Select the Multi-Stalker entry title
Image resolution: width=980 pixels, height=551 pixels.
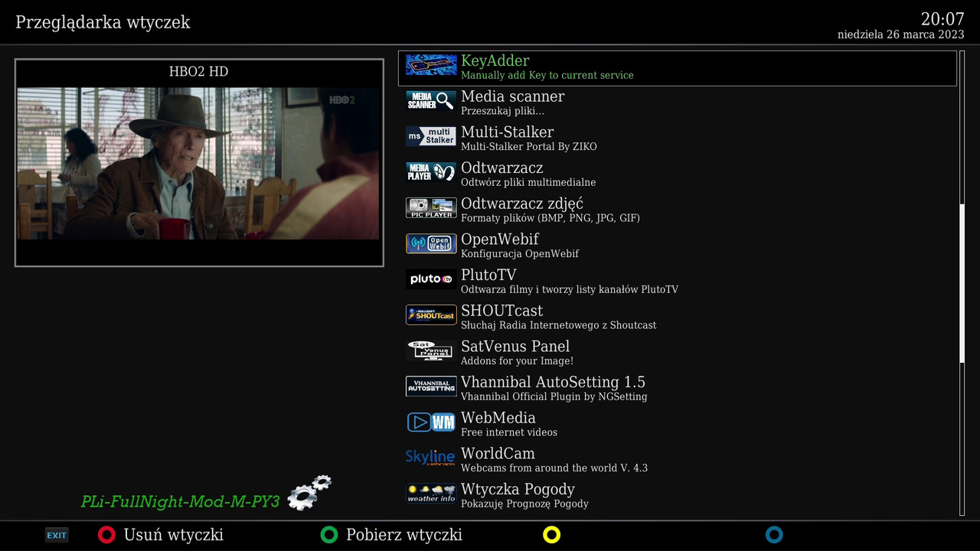507,132
